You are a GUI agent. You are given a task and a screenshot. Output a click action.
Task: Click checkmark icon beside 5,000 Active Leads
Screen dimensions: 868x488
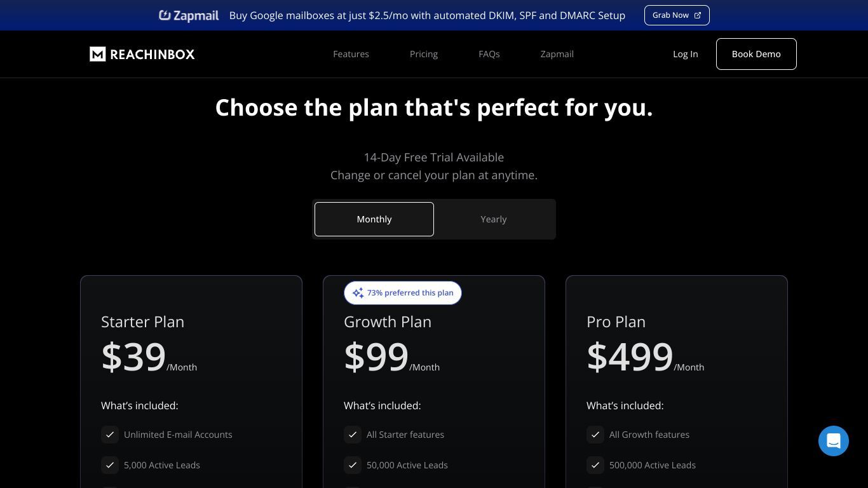tap(110, 465)
